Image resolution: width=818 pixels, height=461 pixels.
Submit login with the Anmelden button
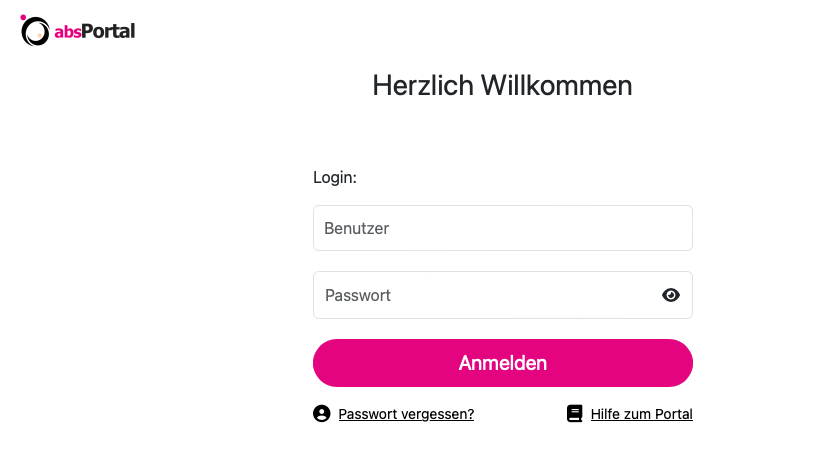pyautogui.click(x=503, y=363)
